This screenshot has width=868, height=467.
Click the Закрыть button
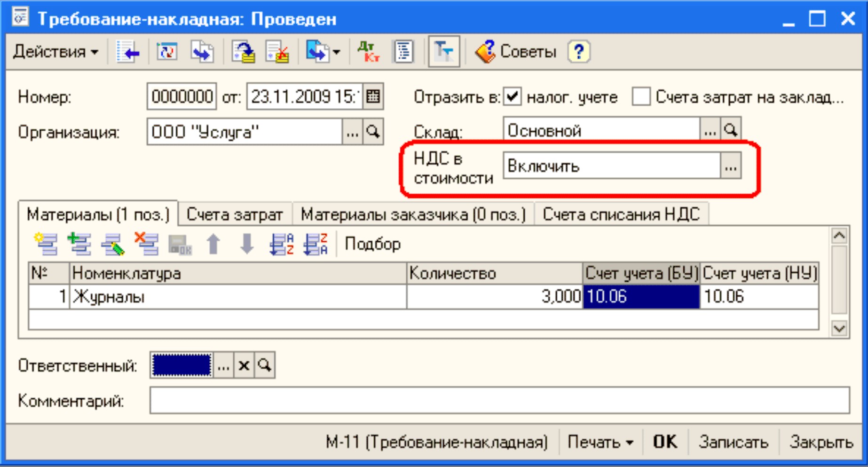[821, 442]
